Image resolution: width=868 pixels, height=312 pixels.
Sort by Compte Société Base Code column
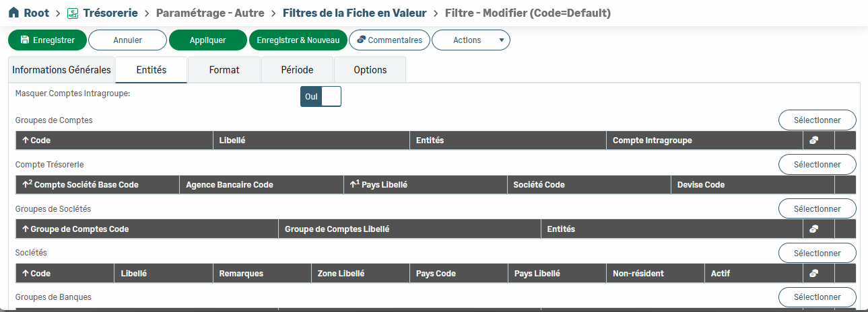click(86, 184)
